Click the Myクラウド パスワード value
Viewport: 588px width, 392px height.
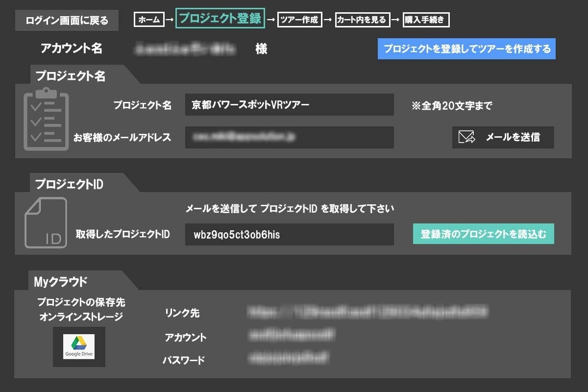coord(288,358)
